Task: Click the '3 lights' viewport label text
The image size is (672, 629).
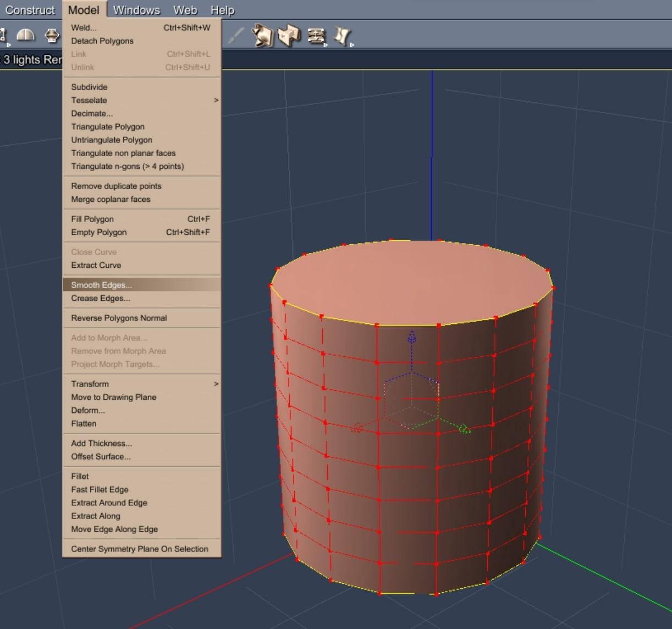Action: [21, 60]
